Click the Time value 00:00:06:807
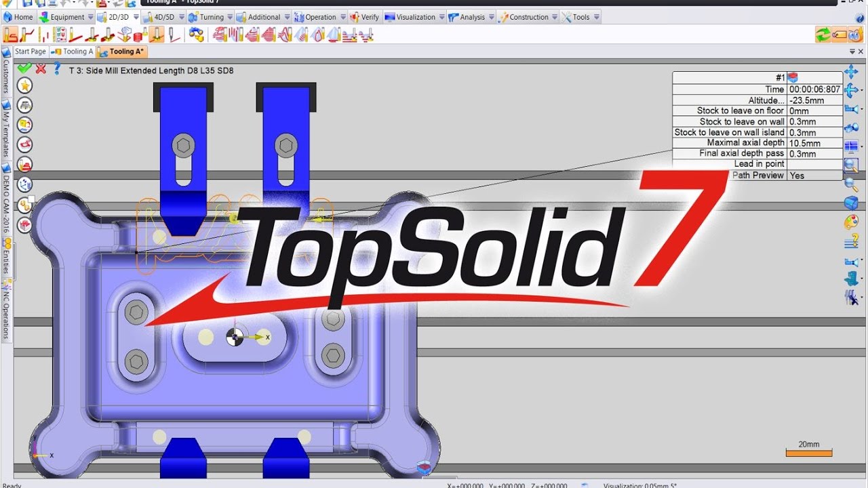The height and width of the screenshot is (488, 868). 815,89
